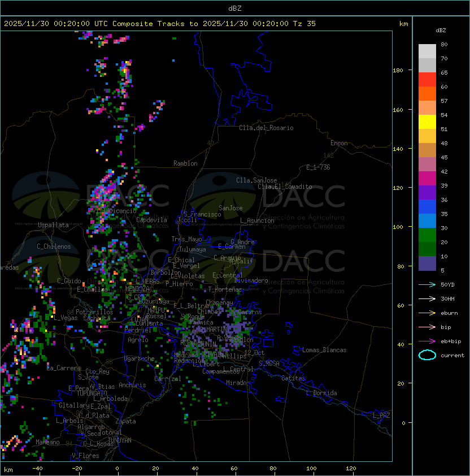Click the 100 km vertical axis tick
This screenshot has width=470, height=476.
coord(398,227)
